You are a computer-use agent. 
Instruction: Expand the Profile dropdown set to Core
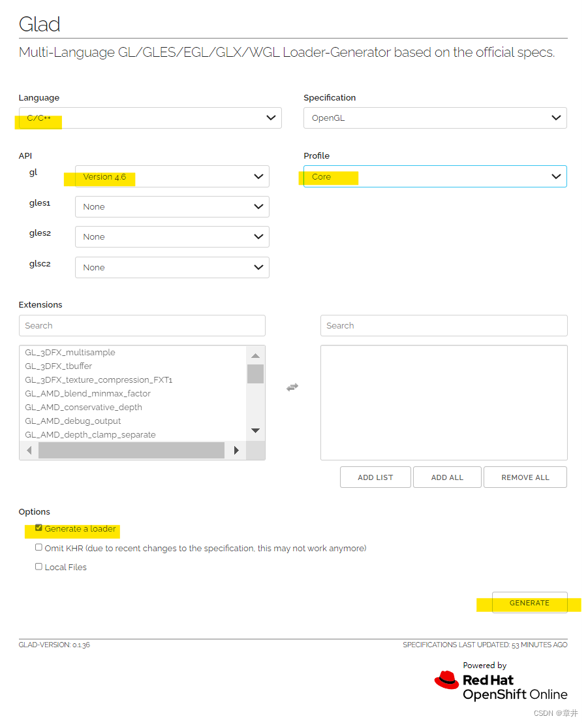coord(435,176)
